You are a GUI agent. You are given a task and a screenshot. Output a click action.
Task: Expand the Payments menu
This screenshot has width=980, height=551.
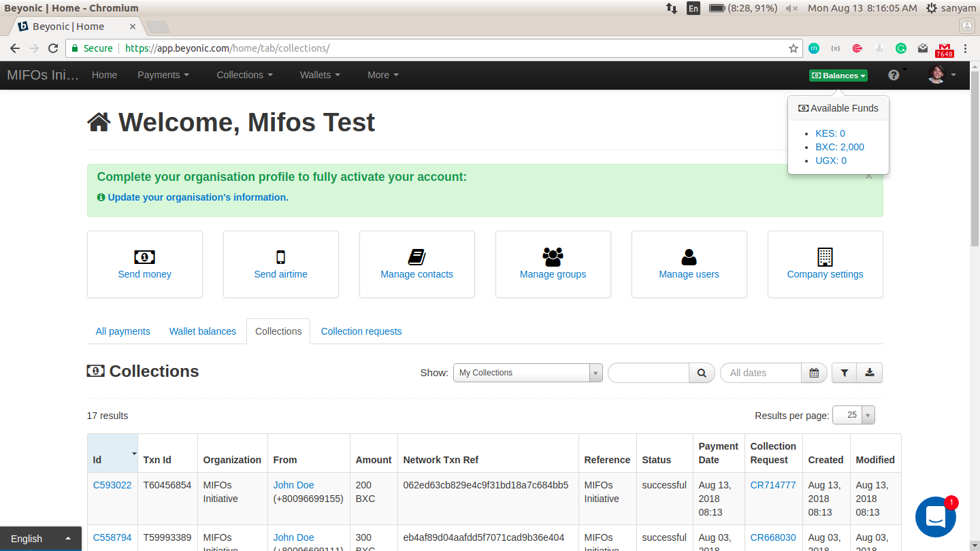pyautogui.click(x=163, y=75)
